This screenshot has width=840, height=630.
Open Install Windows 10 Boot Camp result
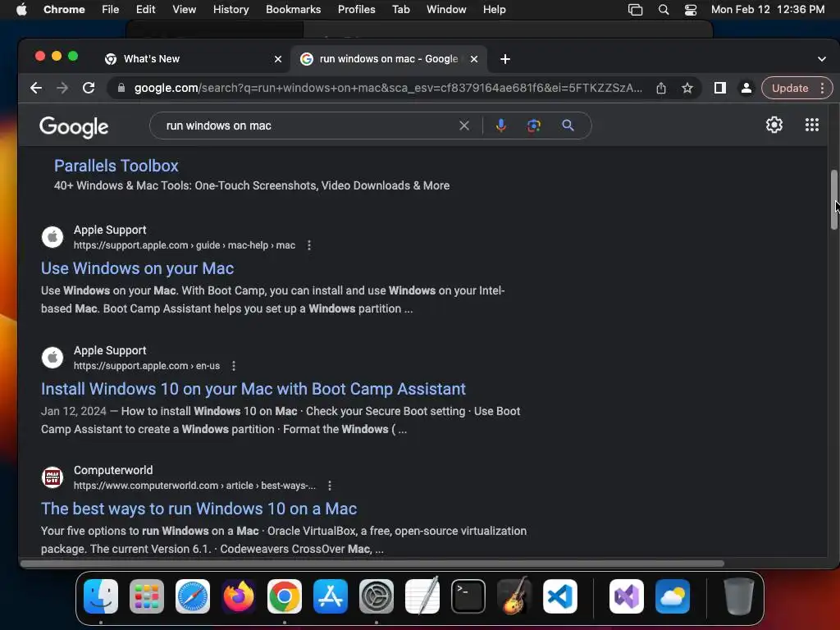coord(253,389)
